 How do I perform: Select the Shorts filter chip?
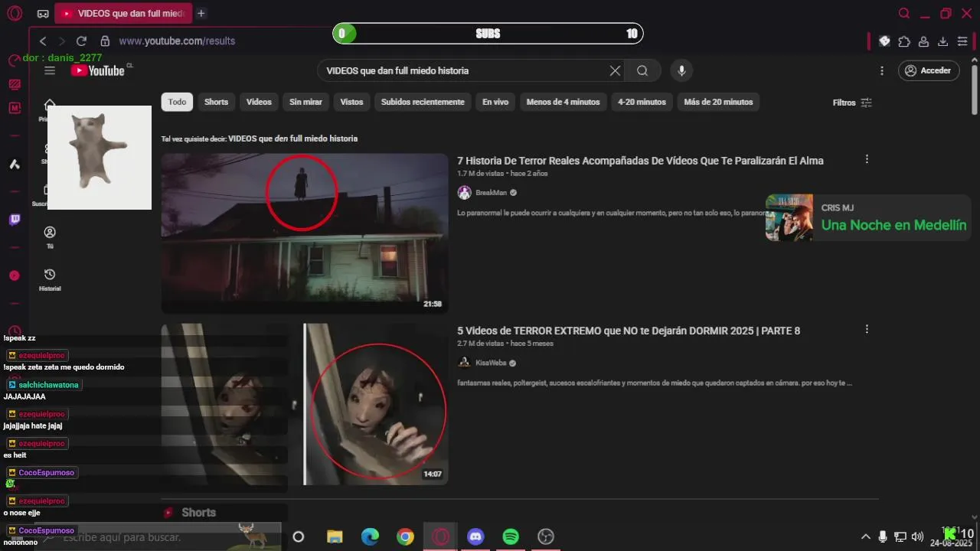click(216, 102)
